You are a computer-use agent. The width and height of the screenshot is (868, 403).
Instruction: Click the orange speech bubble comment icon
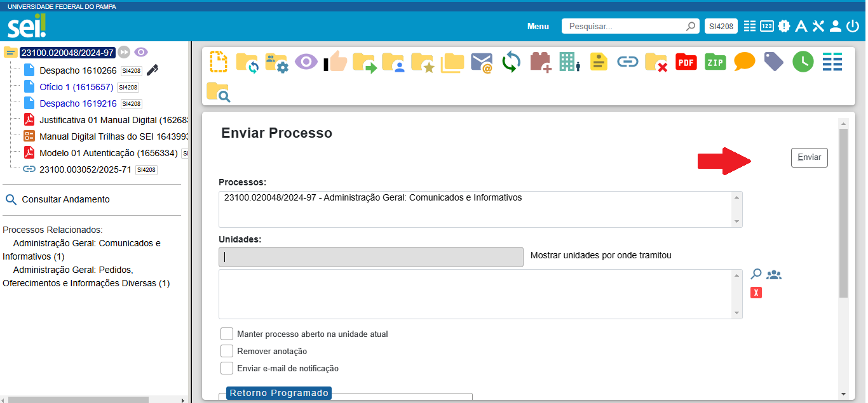point(744,62)
